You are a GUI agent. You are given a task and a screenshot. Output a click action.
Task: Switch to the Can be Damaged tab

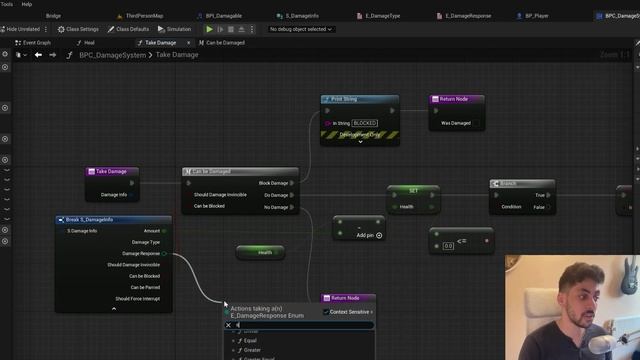pyautogui.click(x=222, y=42)
